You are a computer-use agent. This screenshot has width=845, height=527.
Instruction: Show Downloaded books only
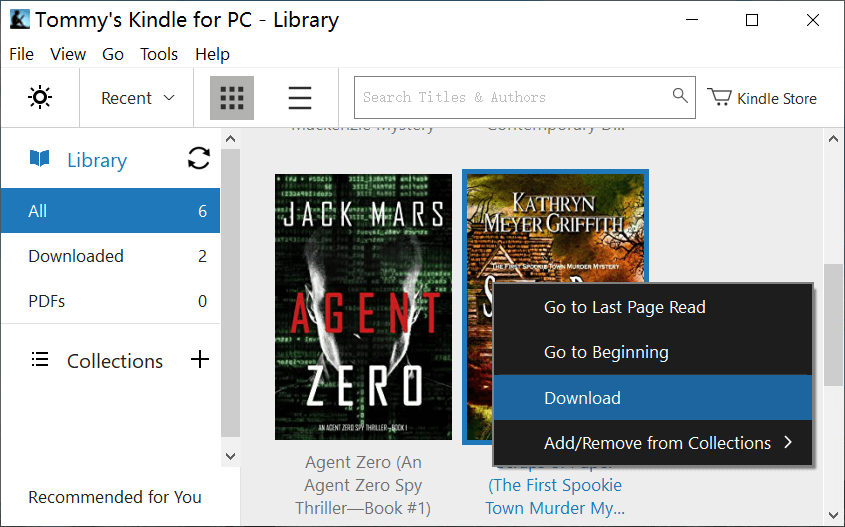(x=110, y=256)
